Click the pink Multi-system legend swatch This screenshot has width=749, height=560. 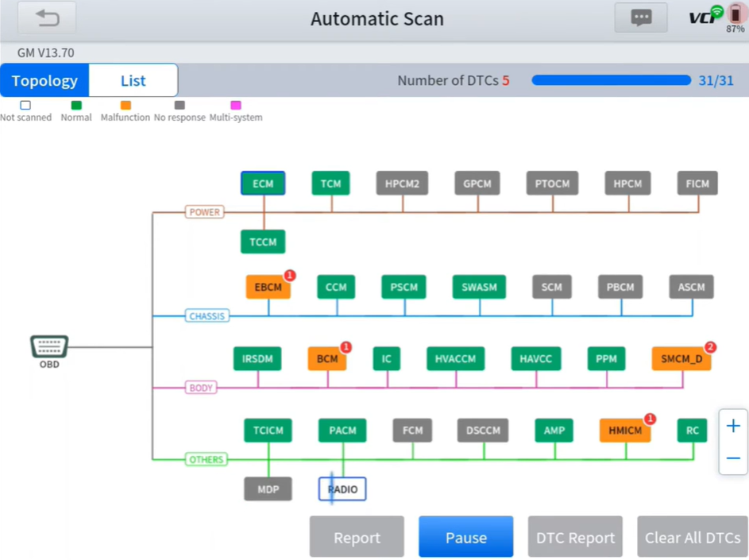coord(235,105)
